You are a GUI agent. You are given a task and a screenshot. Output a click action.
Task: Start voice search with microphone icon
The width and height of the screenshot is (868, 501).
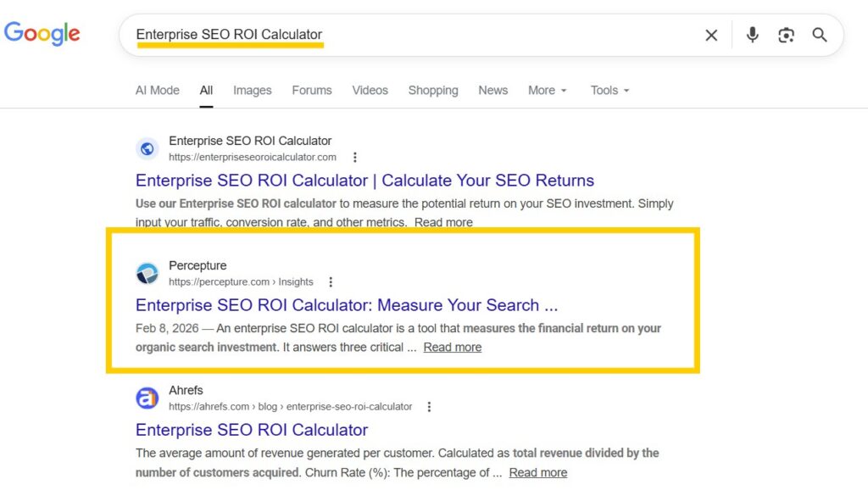(x=752, y=35)
